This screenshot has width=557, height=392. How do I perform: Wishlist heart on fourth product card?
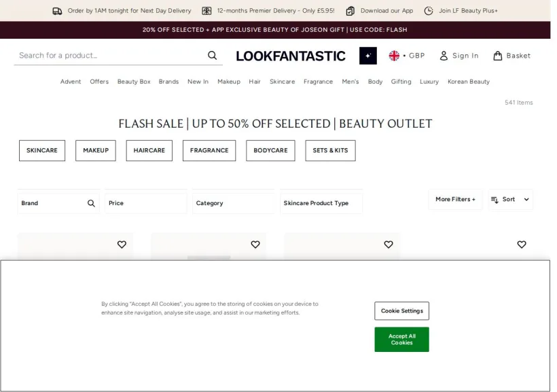pyautogui.click(x=522, y=245)
